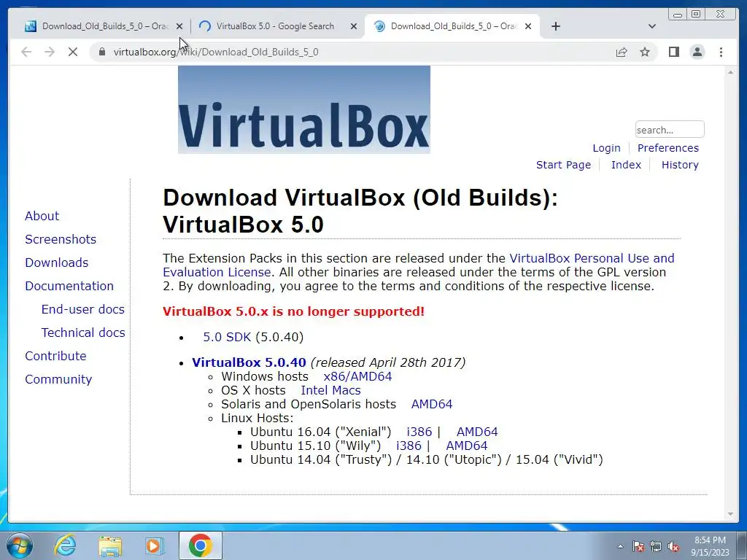This screenshot has height=560, width=747.
Task: Click the browser forward arrow
Action: coord(50,52)
